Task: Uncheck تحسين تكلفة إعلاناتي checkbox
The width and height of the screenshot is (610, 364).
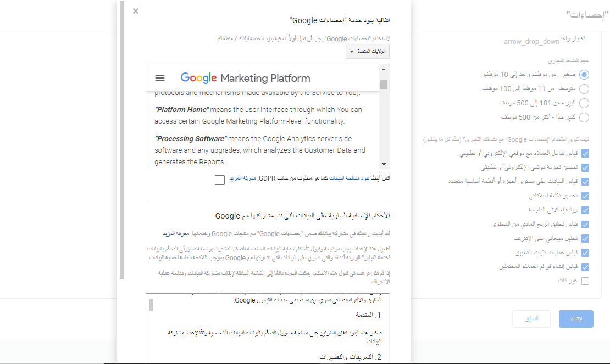Action: click(585, 196)
